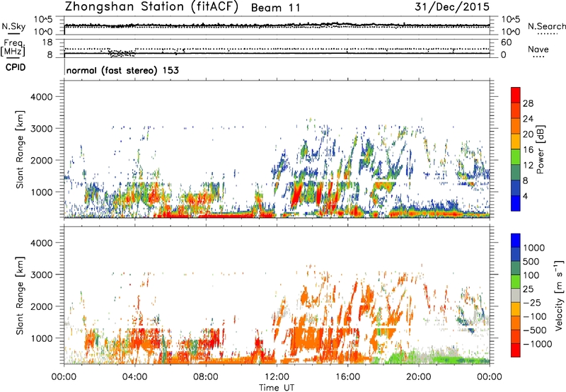Image resolution: width=566 pixels, height=392 pixels.
Task: Click the N.Sky noise trace in top panel
Action: 277,25
